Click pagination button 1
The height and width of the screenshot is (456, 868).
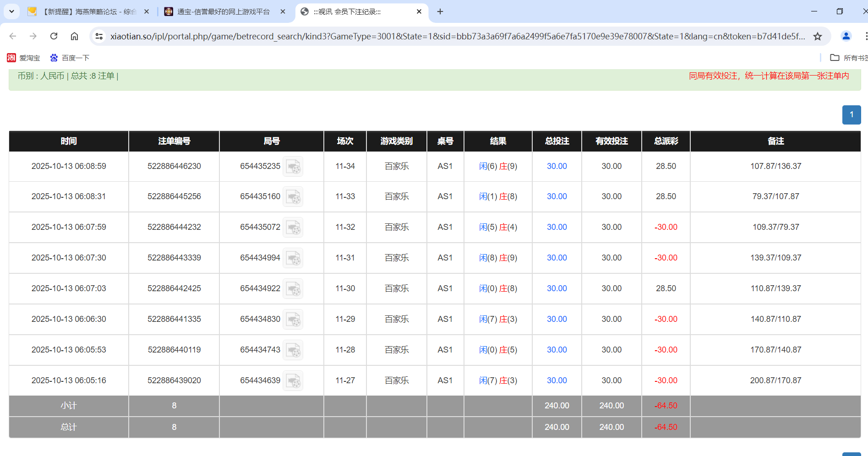click(851, 115)
